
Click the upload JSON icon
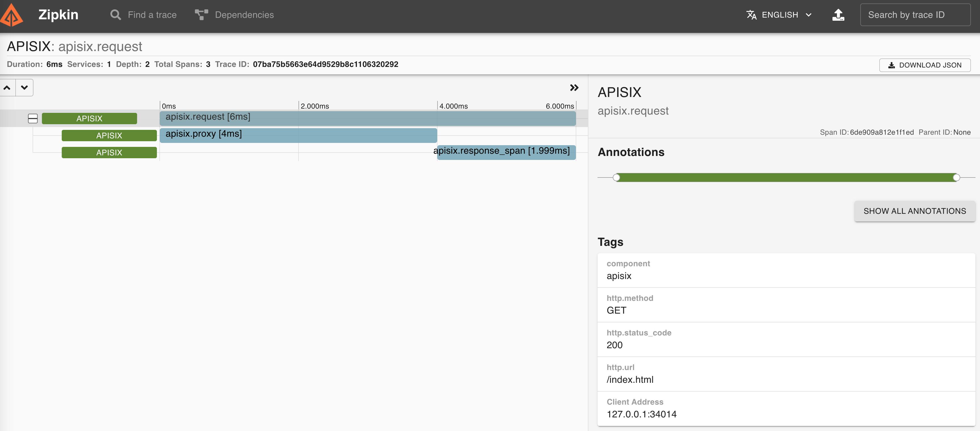(x=838, y=15)
